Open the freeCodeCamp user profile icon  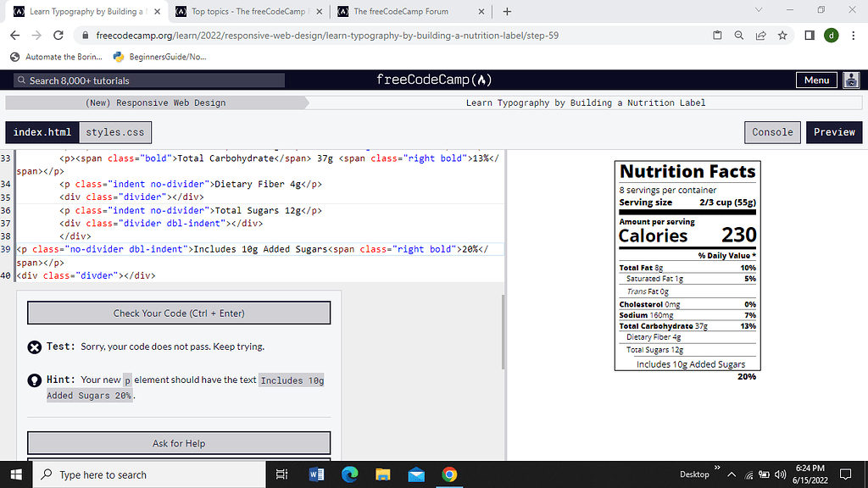tap(851, 80)
